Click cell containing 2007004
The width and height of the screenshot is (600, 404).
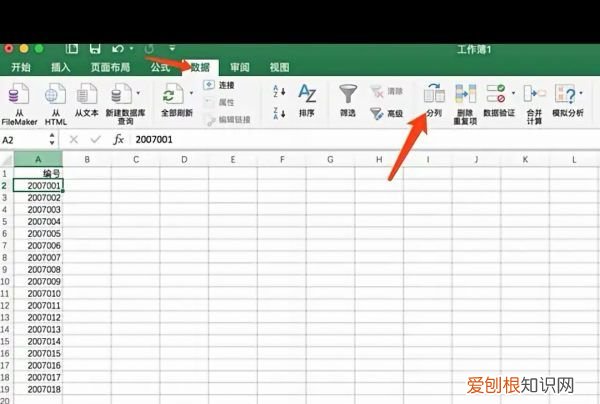click(38, 222)
